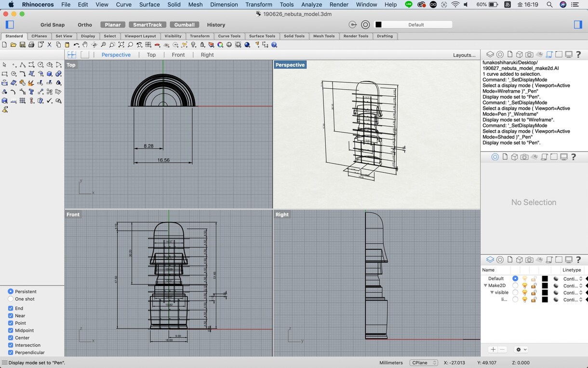Switch to the Surface Tools tab
This screenshot has height=368, width=588.
[x=262, y=36]
